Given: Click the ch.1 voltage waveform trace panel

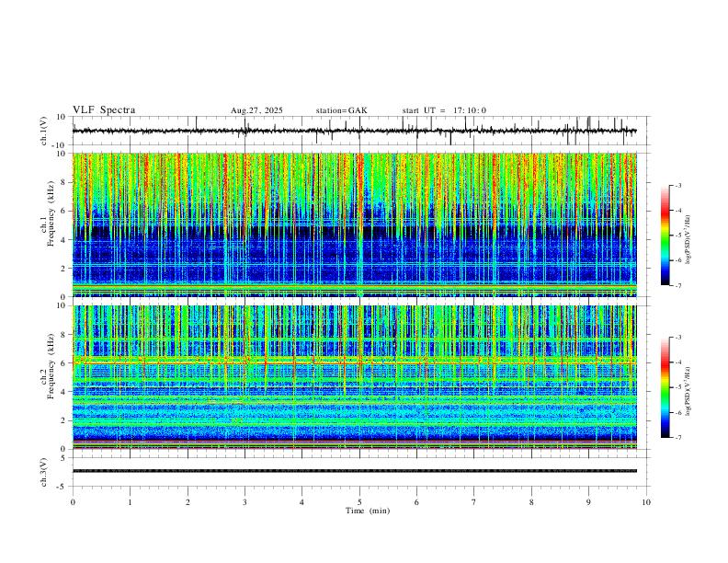Looking at the screenshot, I should (361, 131).
